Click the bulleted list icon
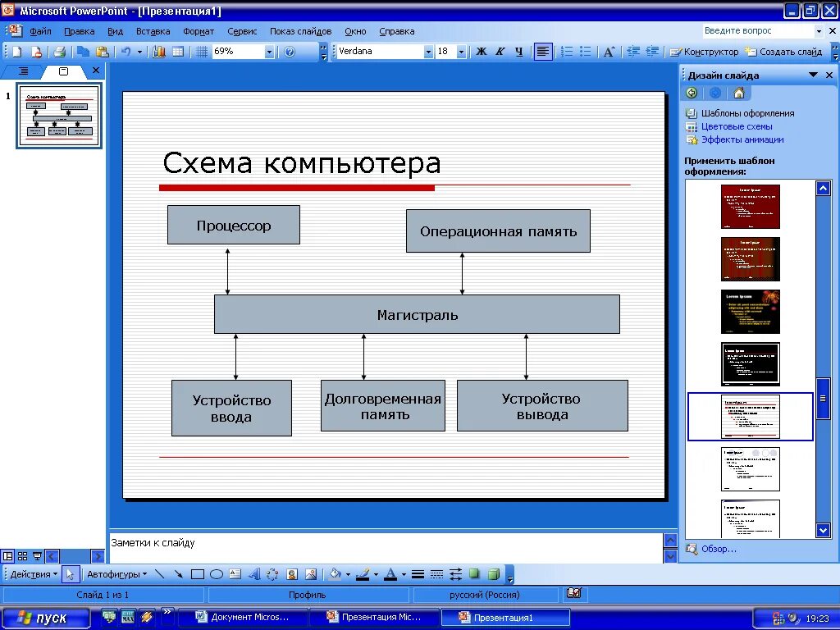The width and height of the screenshot is (840, 630). coord(586,52)
